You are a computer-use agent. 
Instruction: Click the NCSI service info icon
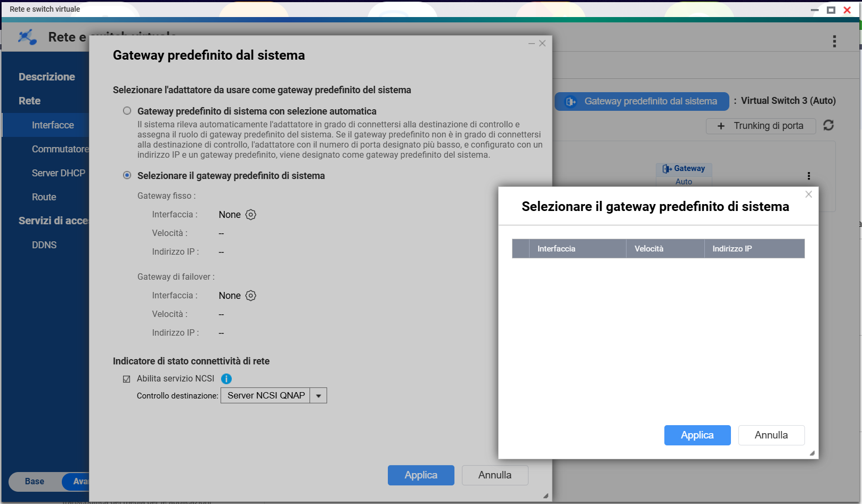(226, 379)
